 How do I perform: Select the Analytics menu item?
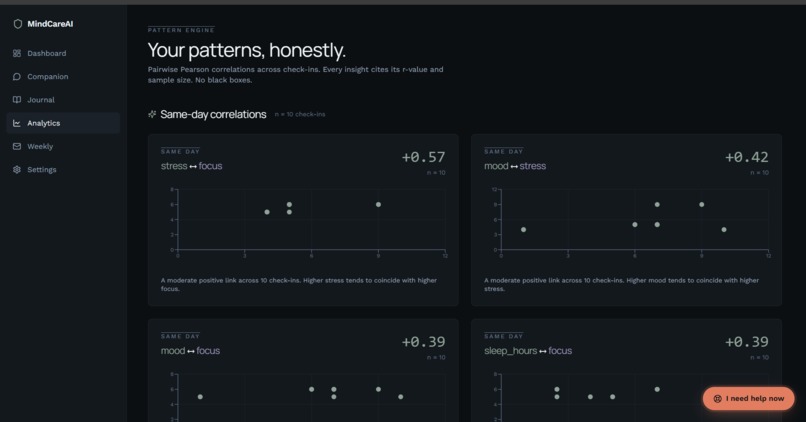click(x=63, y=123)
